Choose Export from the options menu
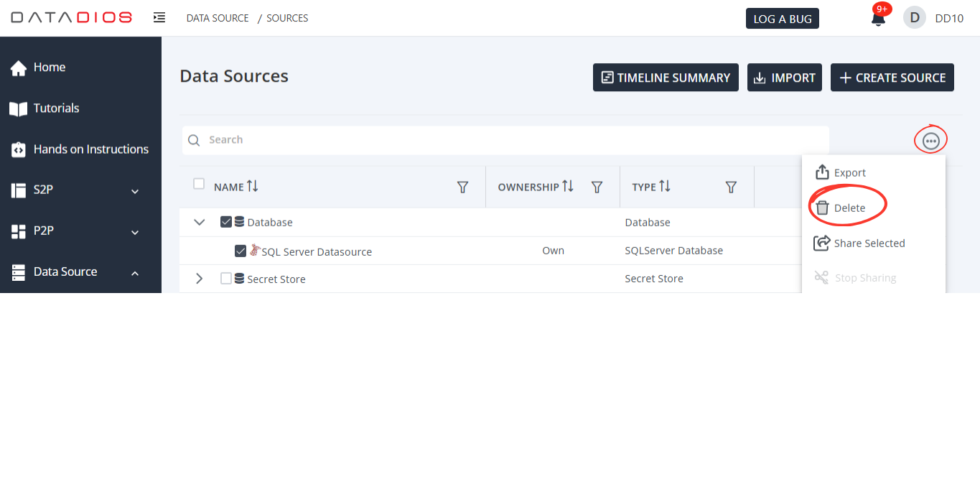This screenshot has height=492, width=980. 849,173
